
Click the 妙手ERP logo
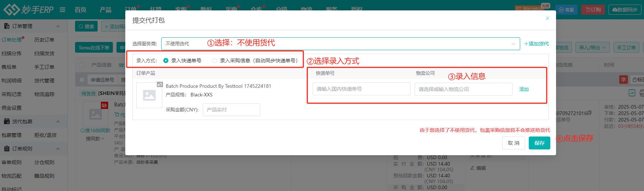click(x=29, y=10)
